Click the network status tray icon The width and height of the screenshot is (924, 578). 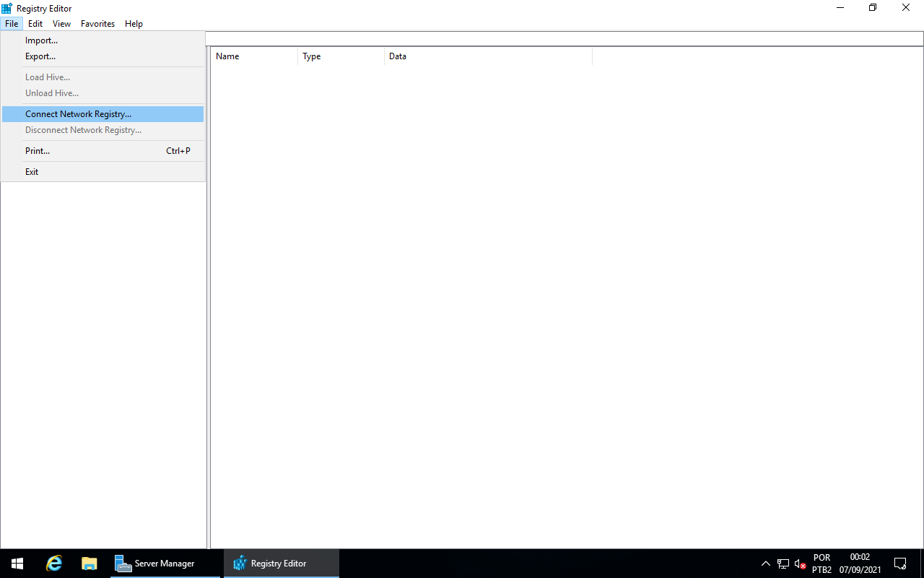click(x=783, y=563)
